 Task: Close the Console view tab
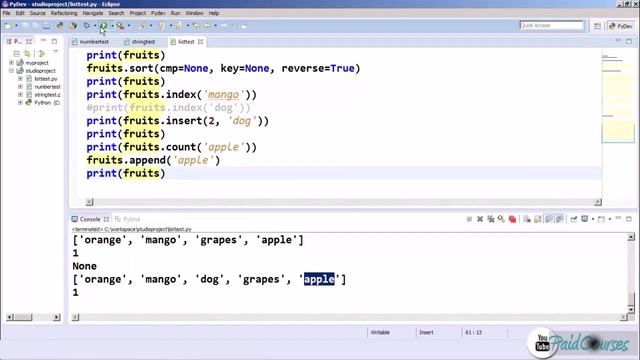(x=106, y=219)
